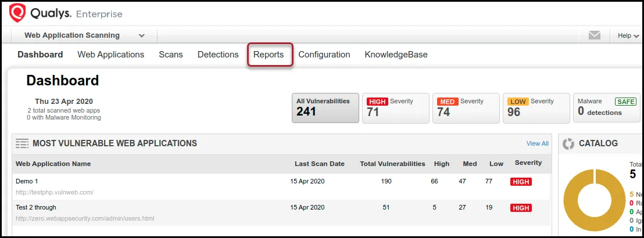The image size is (644, 238).
Task: Switch to the KnowledgeBase tab
Action: [396, 55]
